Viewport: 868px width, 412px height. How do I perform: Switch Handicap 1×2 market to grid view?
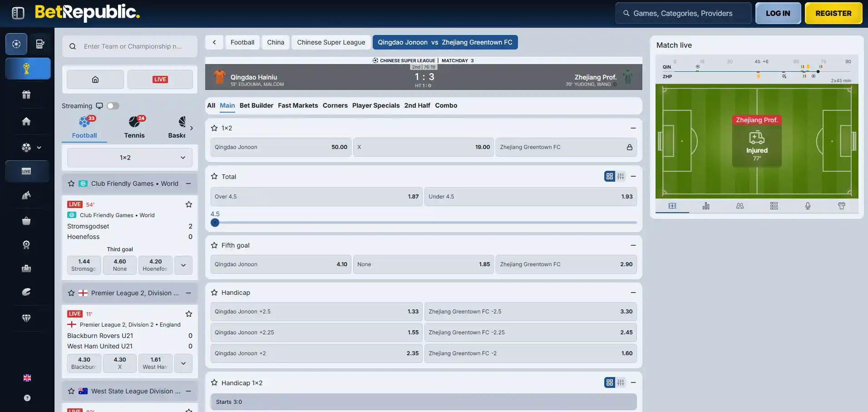[610, 382]
